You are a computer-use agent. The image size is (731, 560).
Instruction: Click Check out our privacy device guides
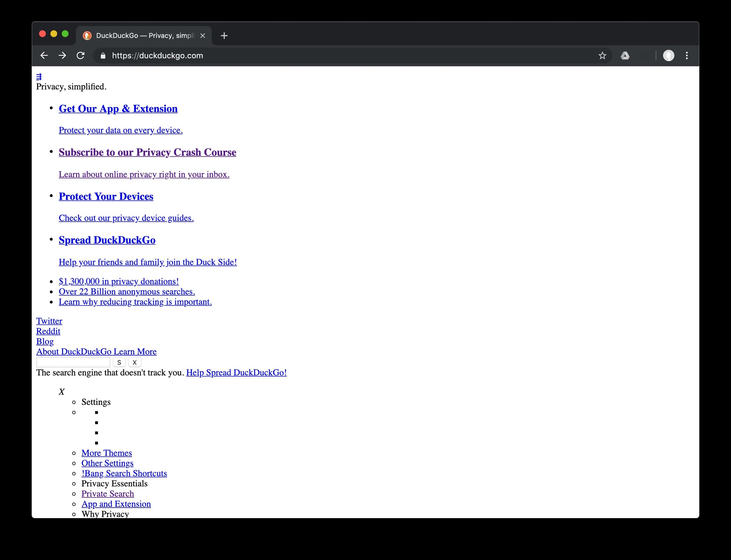coord(126,218)
